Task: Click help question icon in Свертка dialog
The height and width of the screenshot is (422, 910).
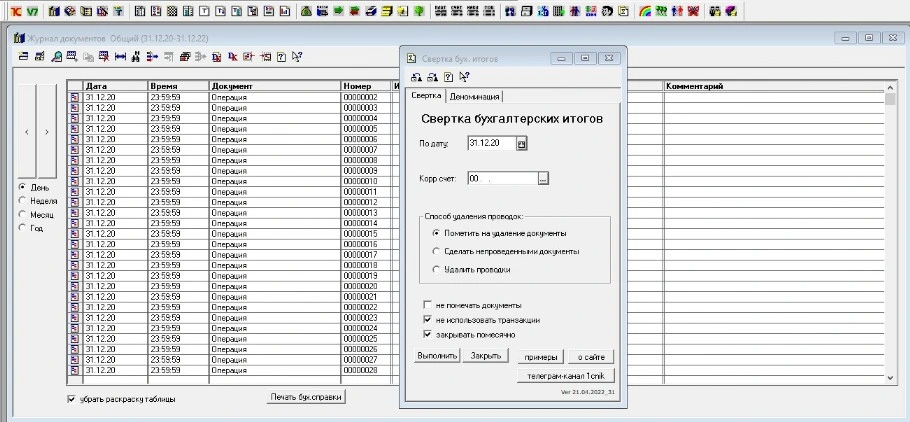Action: click(x=449, y=77)
